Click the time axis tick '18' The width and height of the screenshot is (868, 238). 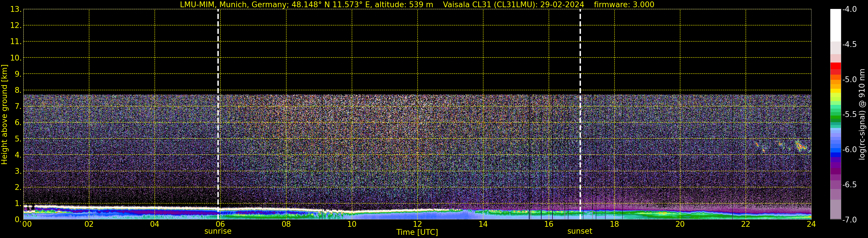coord(615,224)
